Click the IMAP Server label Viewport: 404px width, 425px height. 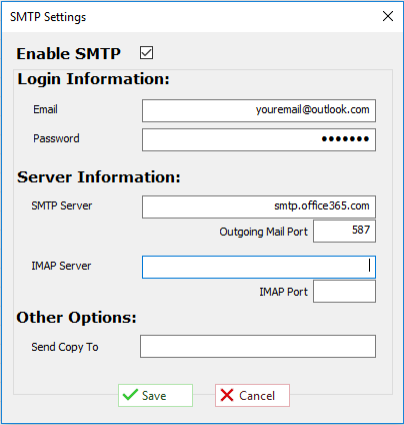click(x=61, y=266)
